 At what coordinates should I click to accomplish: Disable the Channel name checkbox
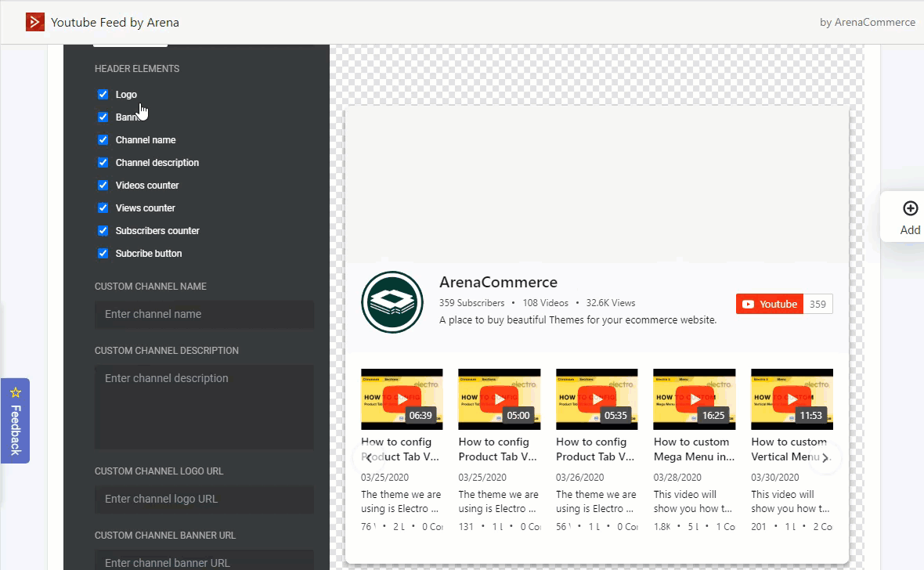coord(103,139)
